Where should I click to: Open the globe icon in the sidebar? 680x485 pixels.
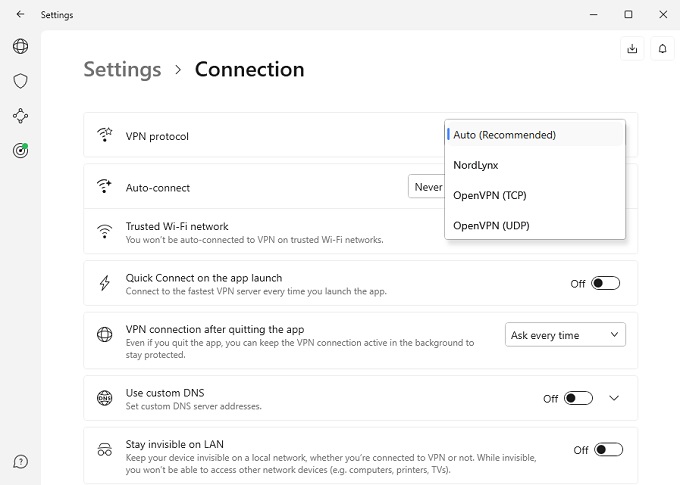20,46
